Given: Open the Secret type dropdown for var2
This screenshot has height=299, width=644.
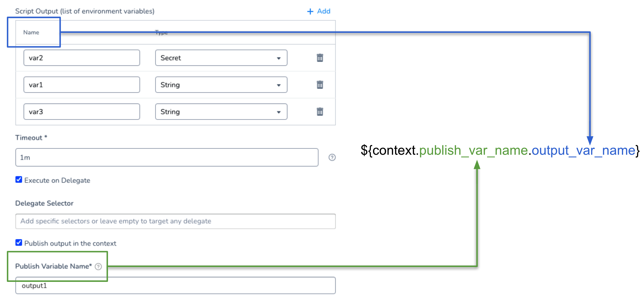Looking at the screenshot, I should (221, 58).
